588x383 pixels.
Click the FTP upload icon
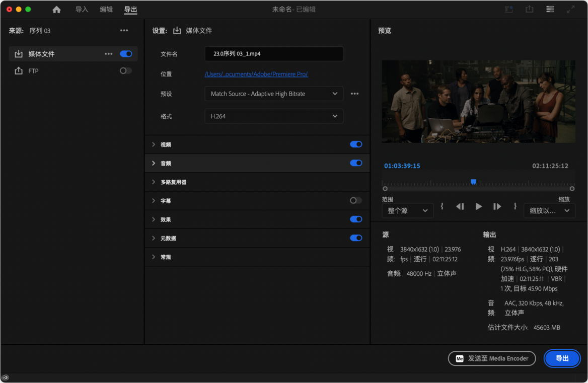pos(18,70)
